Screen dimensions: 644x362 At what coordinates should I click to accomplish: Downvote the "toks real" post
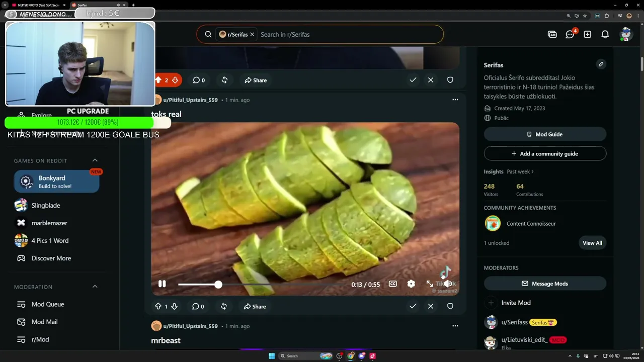tap(174, 306)
